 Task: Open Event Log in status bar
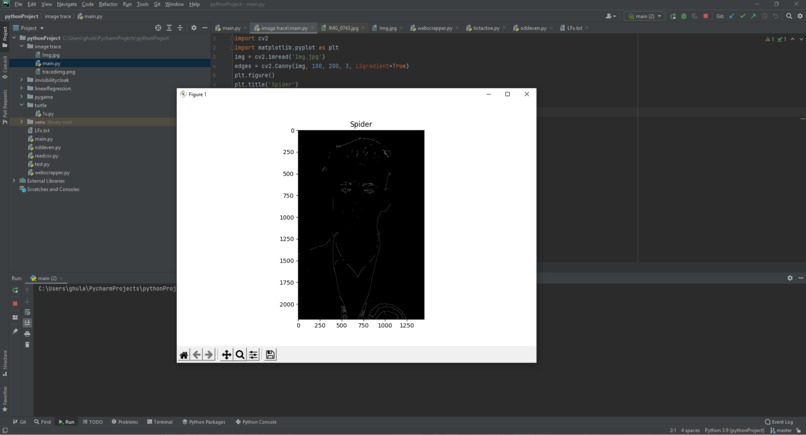(x=779, y=422)
